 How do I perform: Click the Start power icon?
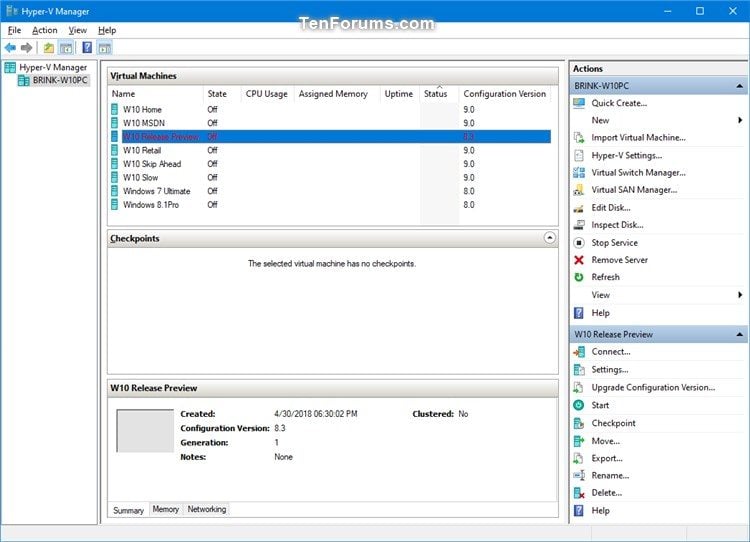[579, 405]
